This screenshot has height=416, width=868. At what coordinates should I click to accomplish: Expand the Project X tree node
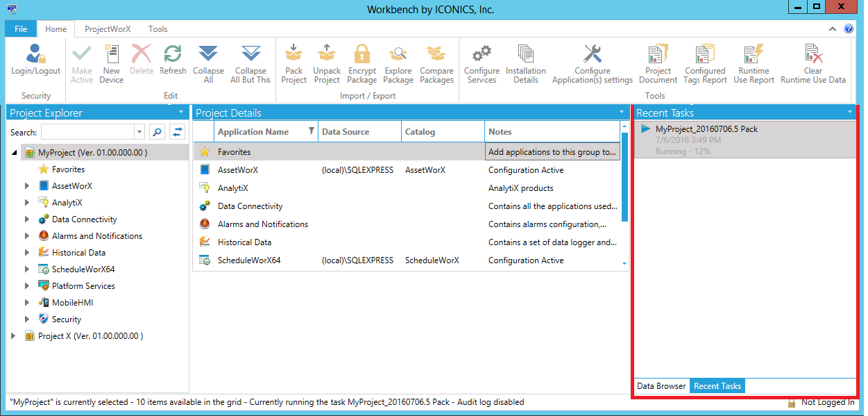coord(13,336)
